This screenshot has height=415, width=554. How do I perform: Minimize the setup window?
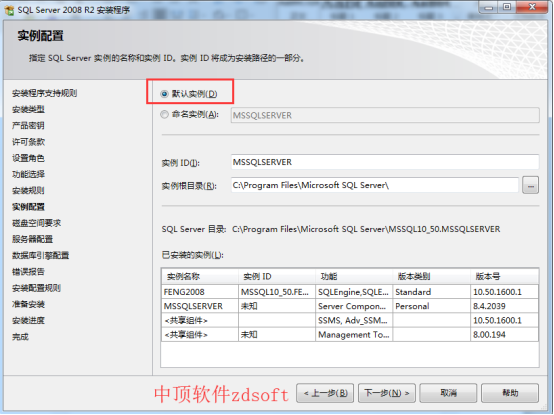point(489,7)
